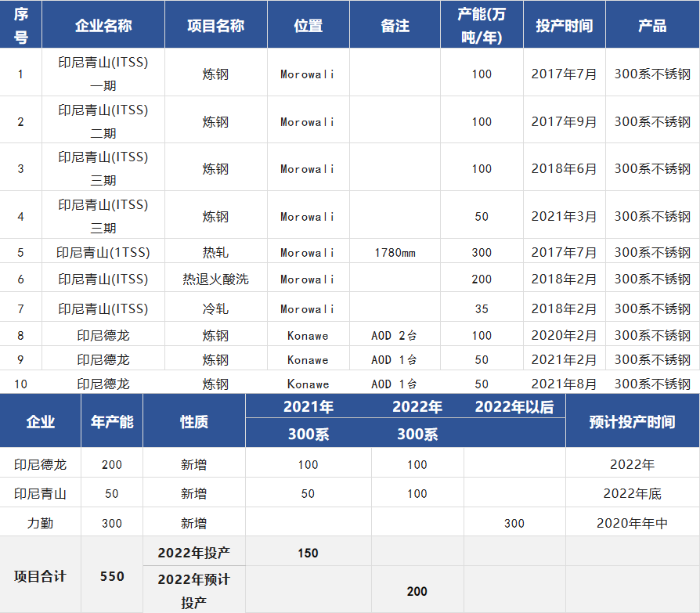
Task: Select the 项目名称 header cell
Action: tap(215, 26)
